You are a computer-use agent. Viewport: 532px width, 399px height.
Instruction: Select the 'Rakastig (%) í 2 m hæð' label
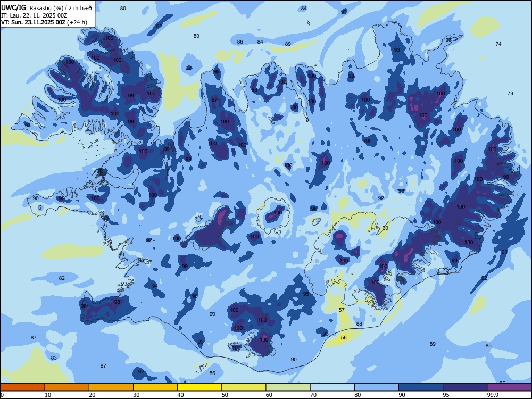(60, 8)
